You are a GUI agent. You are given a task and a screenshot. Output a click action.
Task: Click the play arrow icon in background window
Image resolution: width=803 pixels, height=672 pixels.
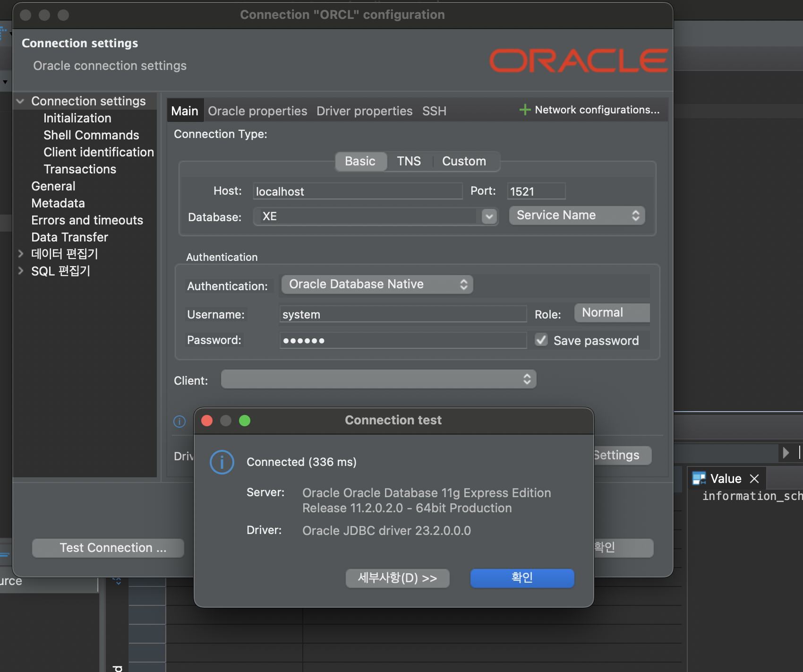tap(786, 453)
